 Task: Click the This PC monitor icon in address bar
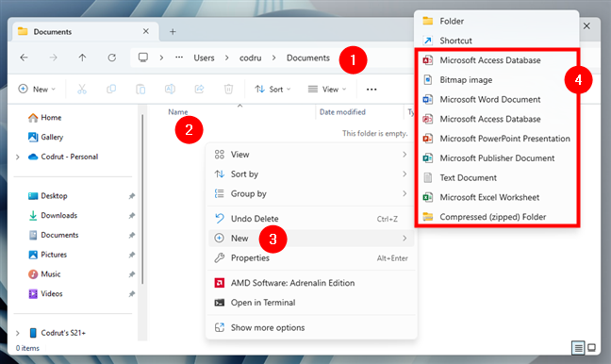click(143, 58)
